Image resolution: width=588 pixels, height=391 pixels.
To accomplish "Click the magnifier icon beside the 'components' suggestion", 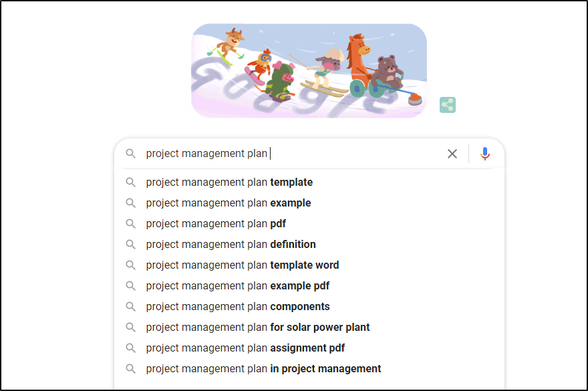I will pyautogui.click(x=131, y=307).
